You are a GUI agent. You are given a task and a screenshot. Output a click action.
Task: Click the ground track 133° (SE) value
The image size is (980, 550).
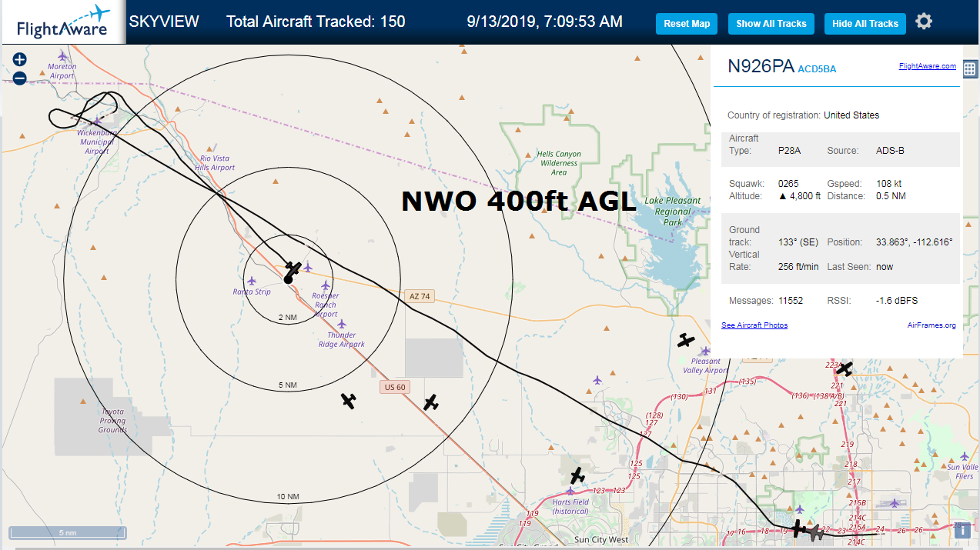[x=798, y=242]
